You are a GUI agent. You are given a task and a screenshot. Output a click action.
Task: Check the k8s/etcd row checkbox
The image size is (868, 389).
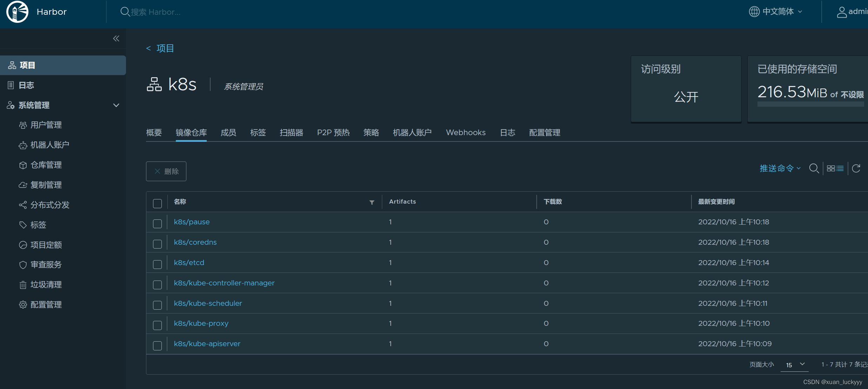(157, 264)
